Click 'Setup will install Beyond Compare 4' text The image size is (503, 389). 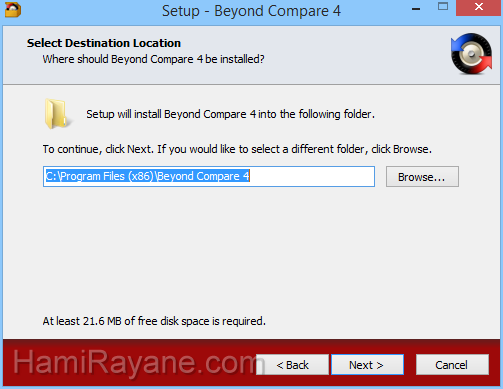[230, 114]
